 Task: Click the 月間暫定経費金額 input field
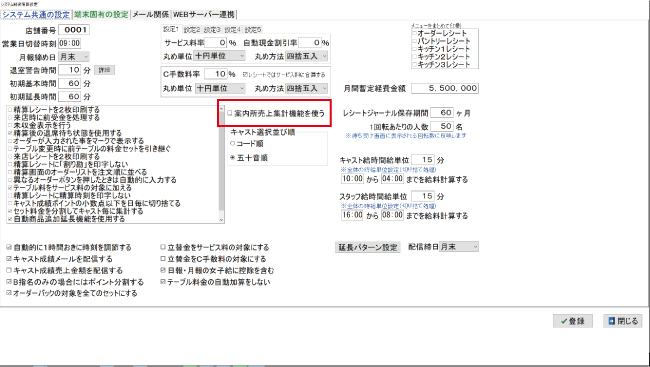pos(445,88)
